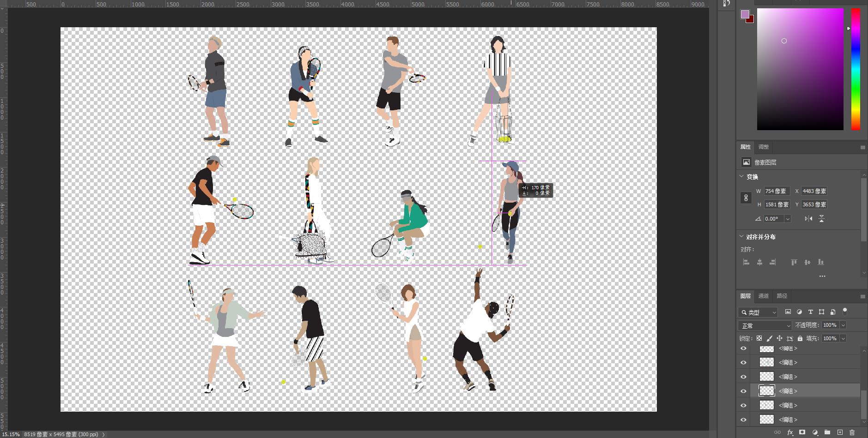Align left edges in Properties panel
This screenshot has width=868, height=438.
point(746,262)
